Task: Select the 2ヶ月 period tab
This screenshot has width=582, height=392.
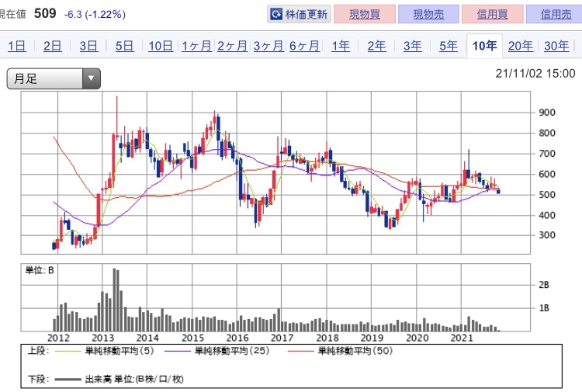Action: [x=232, y=46]
